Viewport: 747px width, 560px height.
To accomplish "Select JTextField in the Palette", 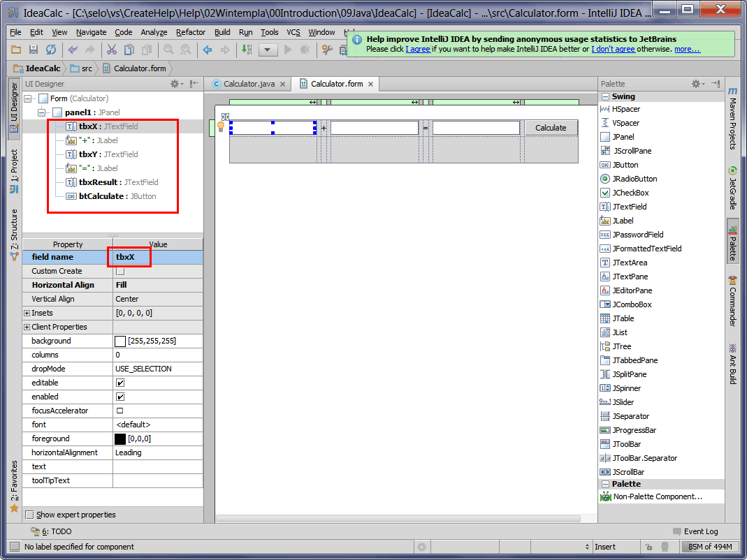I will 630,207.
